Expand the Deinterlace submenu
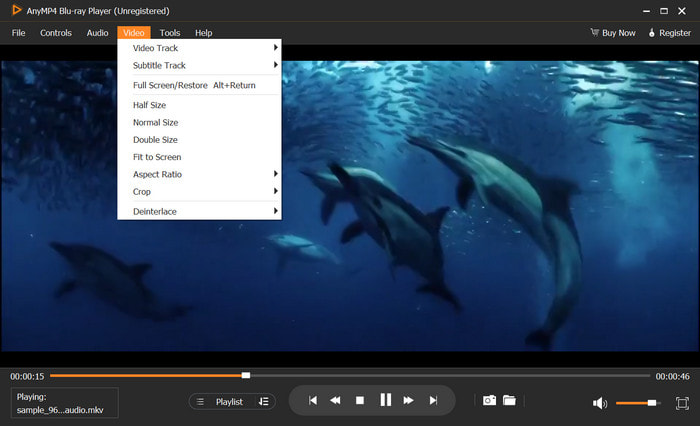Image resolution: width=700 pixels, height=426 pixels. [x=199, y=211]
